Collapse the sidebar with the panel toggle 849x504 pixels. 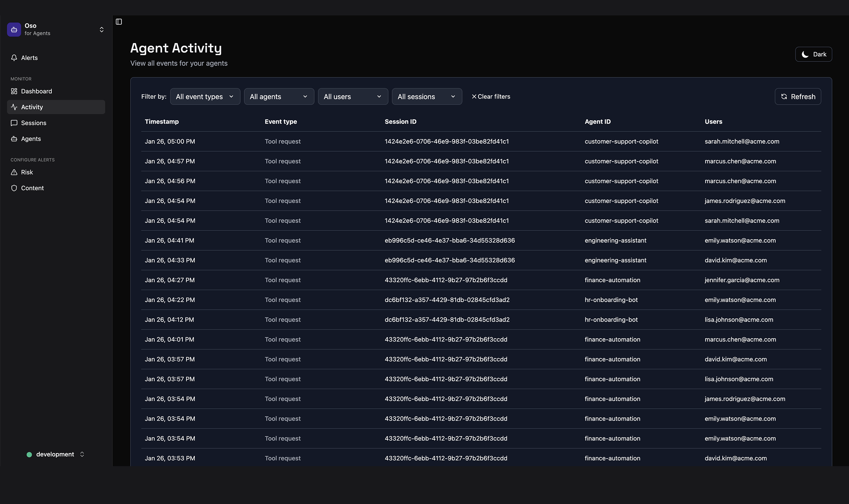pos(119,22)
